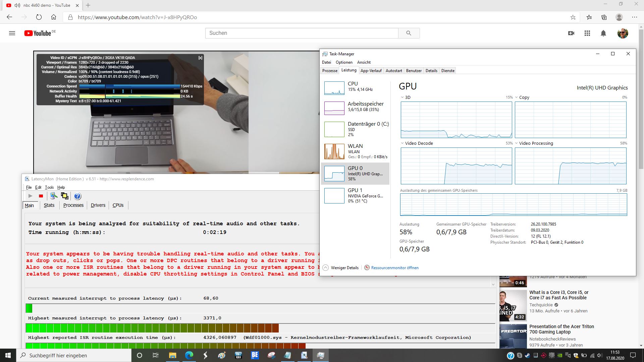The height and width of the screenshot is (362, 644).
Task: Open the Prozesse tab in Task Manager
Action: coord(330,71)
